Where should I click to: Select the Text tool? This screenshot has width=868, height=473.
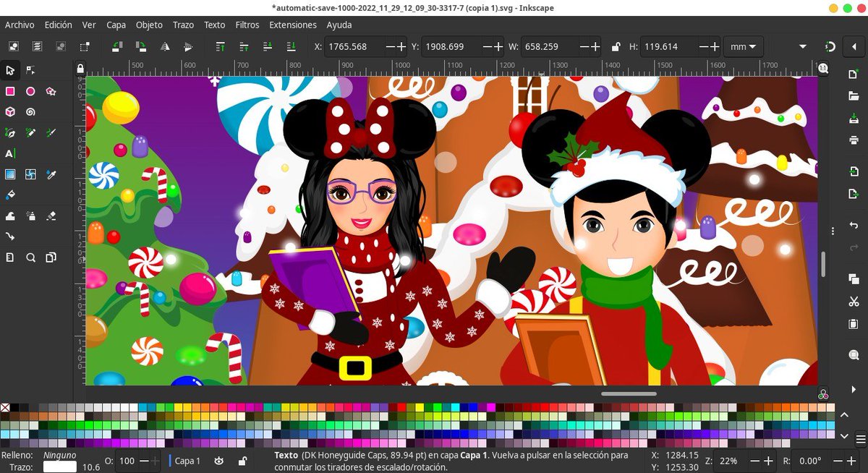[10, 153]
